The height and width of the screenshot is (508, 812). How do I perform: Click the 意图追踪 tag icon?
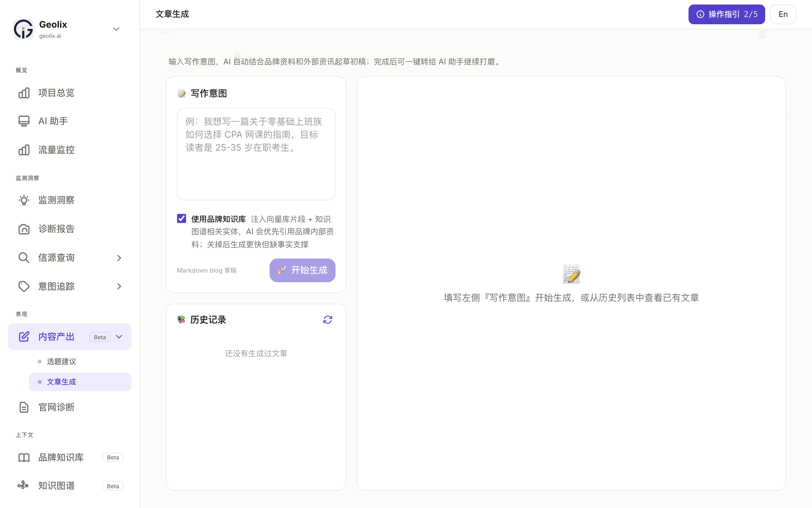24,286
